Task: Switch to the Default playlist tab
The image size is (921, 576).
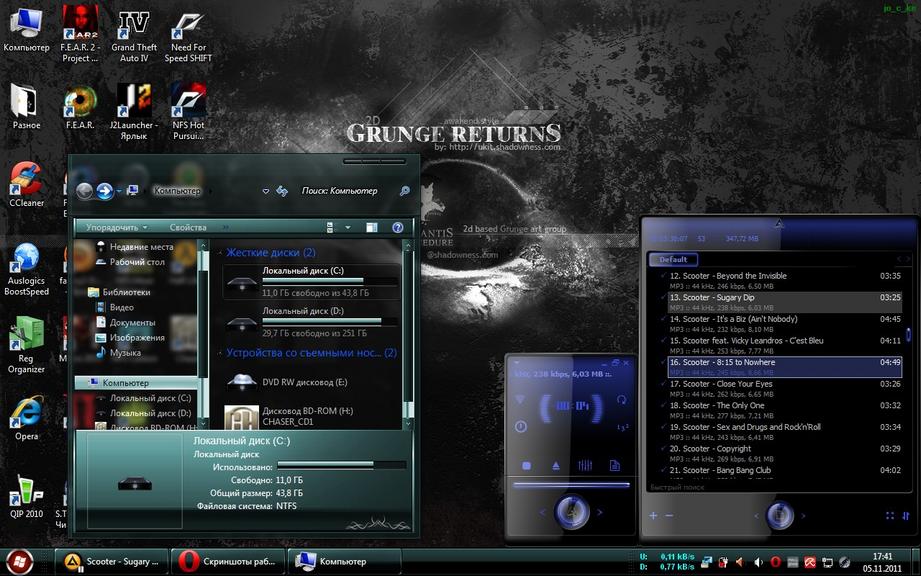Action: (x=673, y=260)
